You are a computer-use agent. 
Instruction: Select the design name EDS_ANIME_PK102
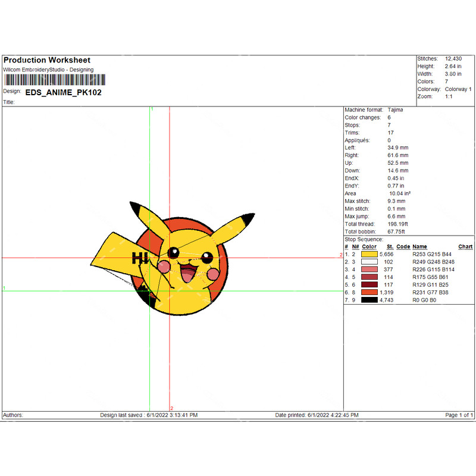(x=64, y=92)
